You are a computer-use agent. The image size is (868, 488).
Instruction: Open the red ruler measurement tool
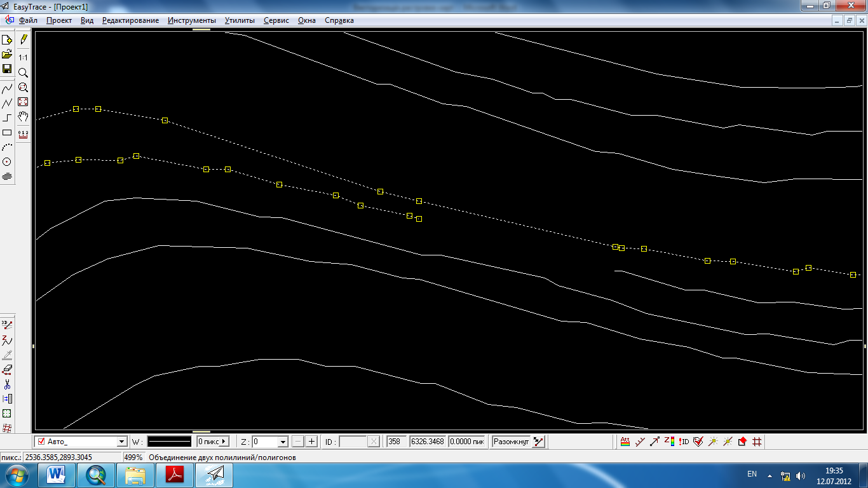pos(23,133)
